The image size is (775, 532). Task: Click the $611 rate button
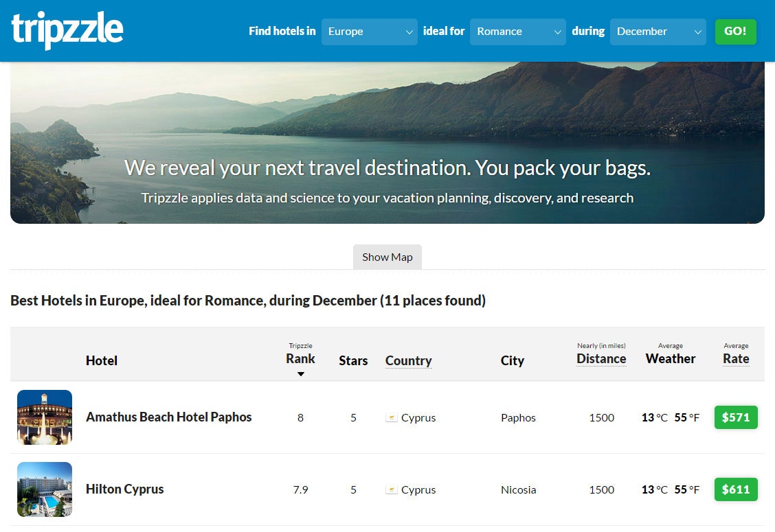coord(736,489)
